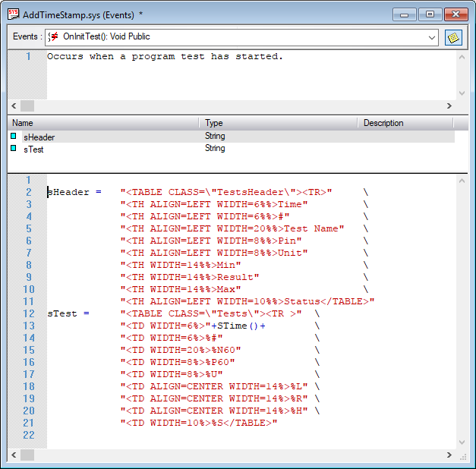Click the STime() call in line 13
This screenshot has width=476, height=469.
point(238,326)
